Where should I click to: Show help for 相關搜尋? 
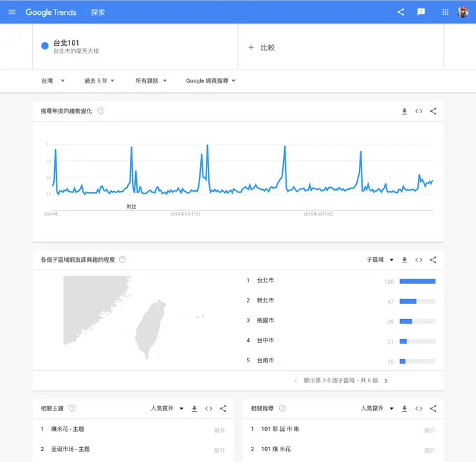pyautogui.click(x=282, y=408)
